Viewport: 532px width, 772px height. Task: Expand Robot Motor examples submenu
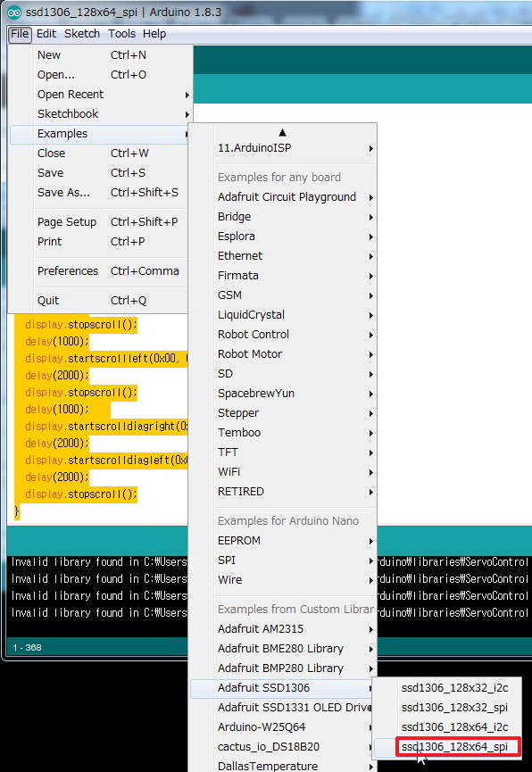coord(283,354)
